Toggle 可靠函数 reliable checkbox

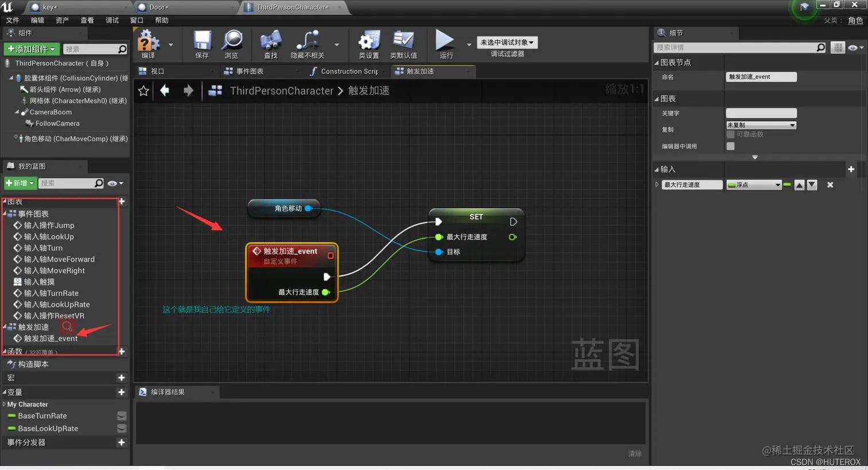[x=730, y=134]
